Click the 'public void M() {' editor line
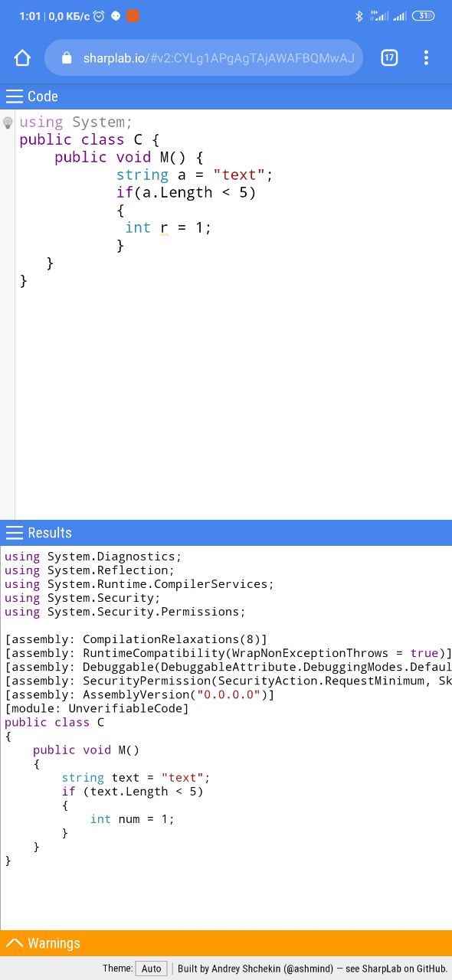Screen dimensions: 452x980 pos(129,157)
